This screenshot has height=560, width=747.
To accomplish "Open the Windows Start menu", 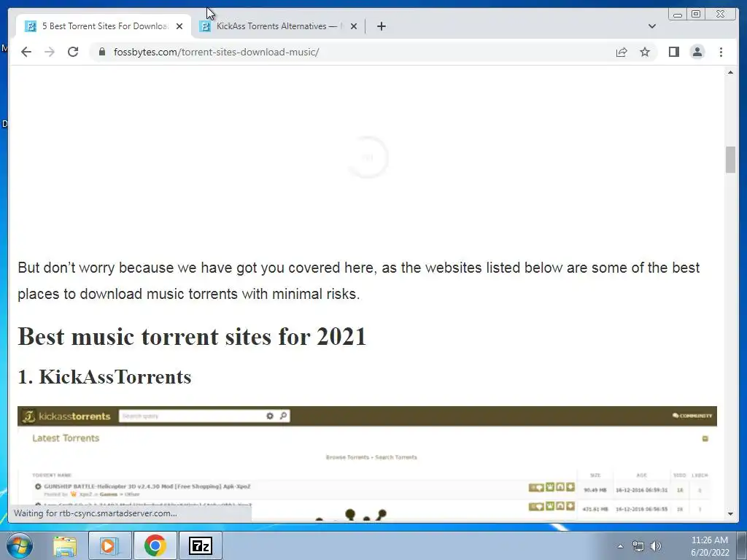I will click(19, 545).
